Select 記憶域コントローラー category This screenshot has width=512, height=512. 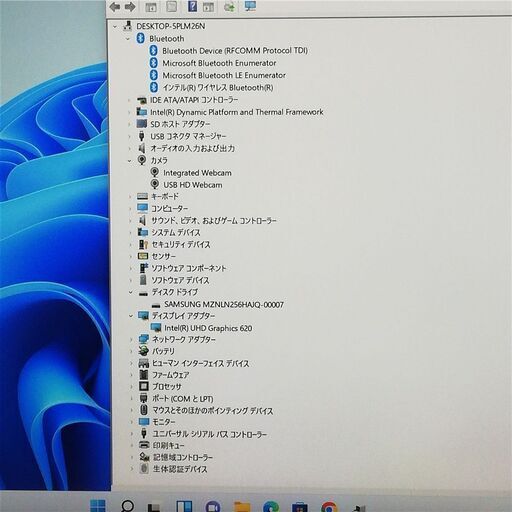(x=183, y=457)
